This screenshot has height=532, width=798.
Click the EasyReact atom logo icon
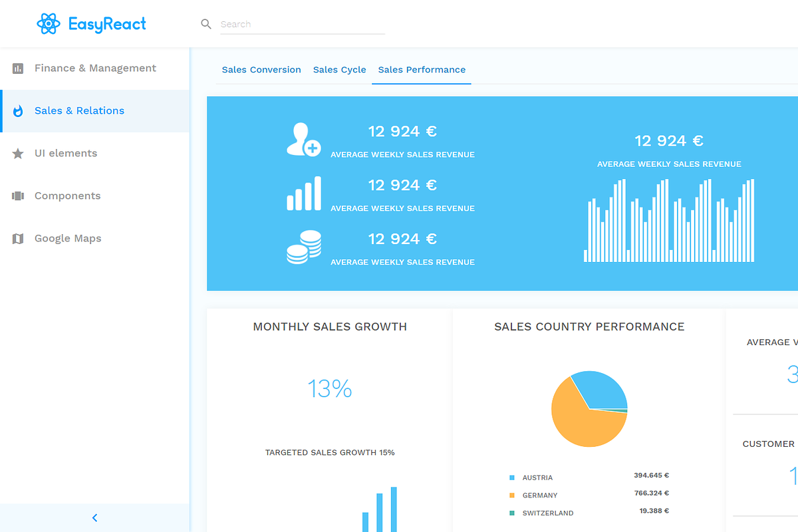coord(49,24)
